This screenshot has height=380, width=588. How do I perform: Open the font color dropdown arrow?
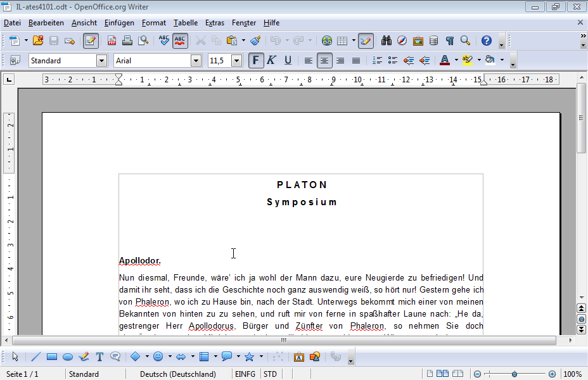point(456,60)
